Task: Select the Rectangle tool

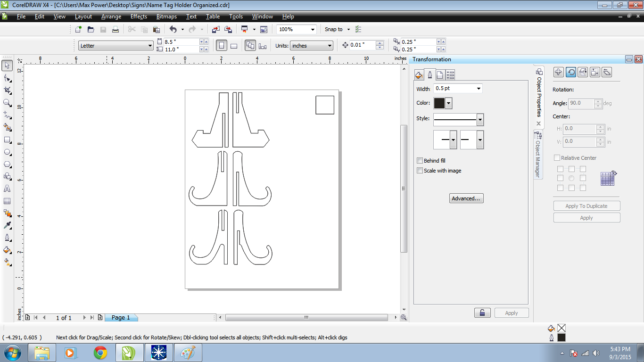Action: 7,140
